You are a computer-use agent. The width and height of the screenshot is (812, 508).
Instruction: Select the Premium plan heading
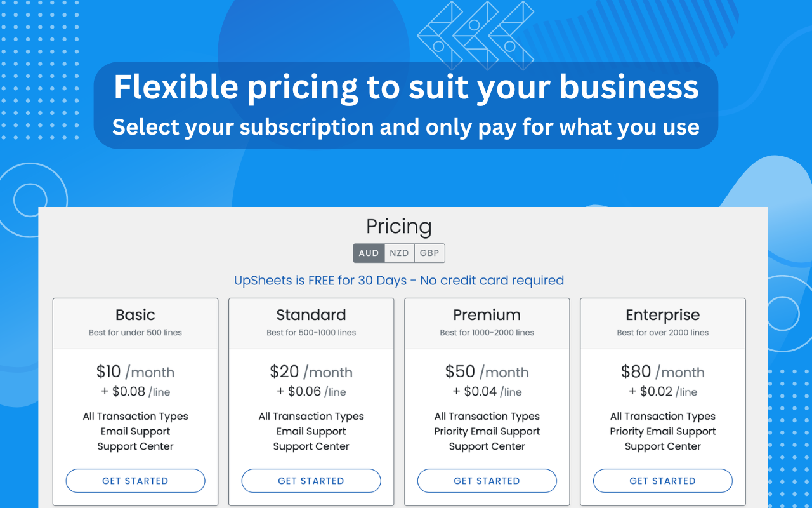tap(487, 315)
